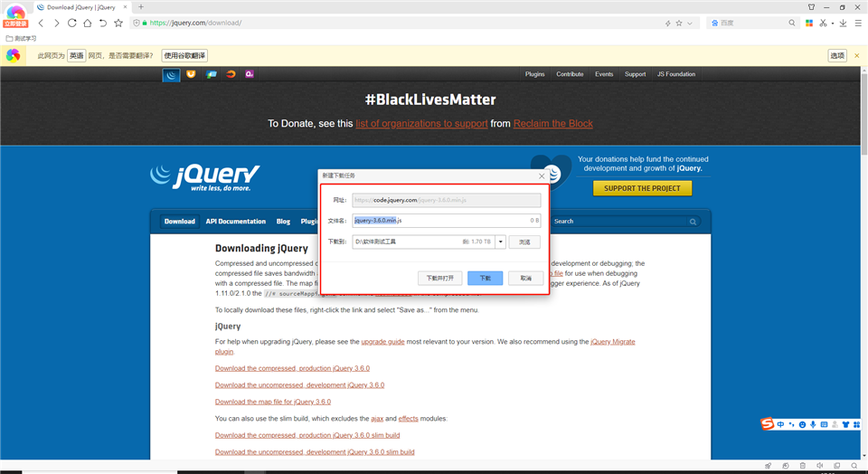This screenshot has width=868, height=474.
Task: Download the compressed production jQuery 3.6.0 slim build
Action: 307,435
